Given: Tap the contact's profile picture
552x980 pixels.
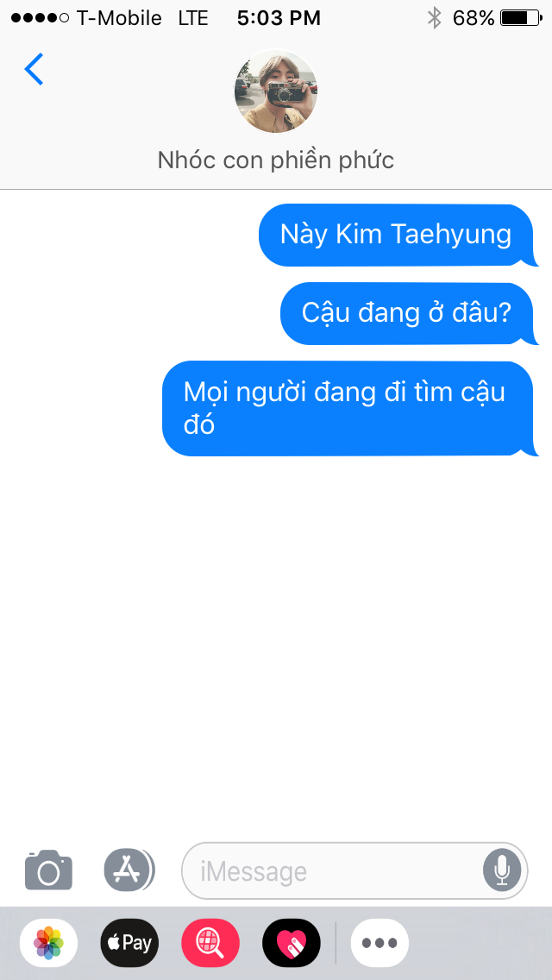Looking at the screenshot, I should (276, 91).
